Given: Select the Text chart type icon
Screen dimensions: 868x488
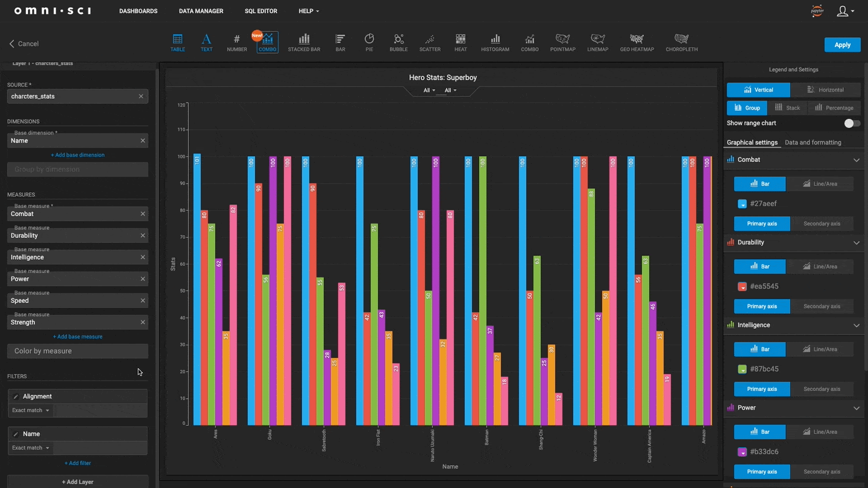Looking at the screenshot, I should pyautogui.click(x=206, y=42).
